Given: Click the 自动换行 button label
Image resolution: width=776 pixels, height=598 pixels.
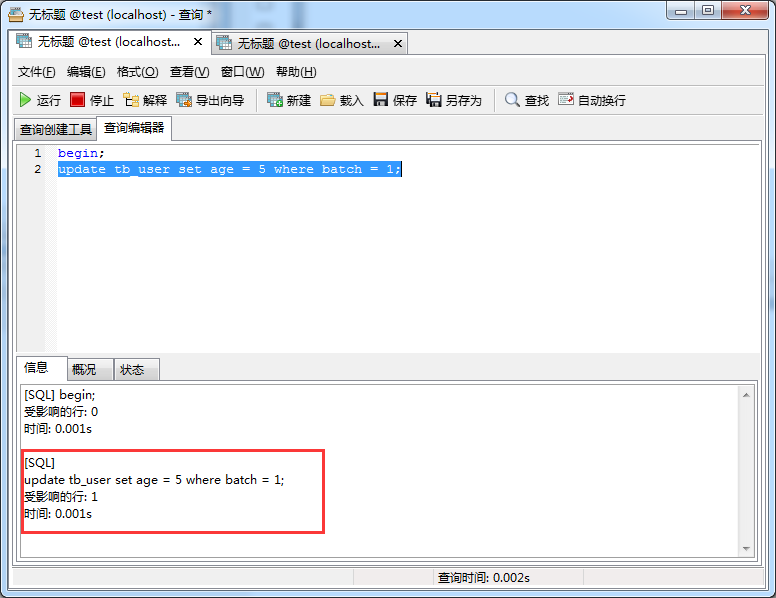Looking at the screenshot, I should click(x=601, y=100).
